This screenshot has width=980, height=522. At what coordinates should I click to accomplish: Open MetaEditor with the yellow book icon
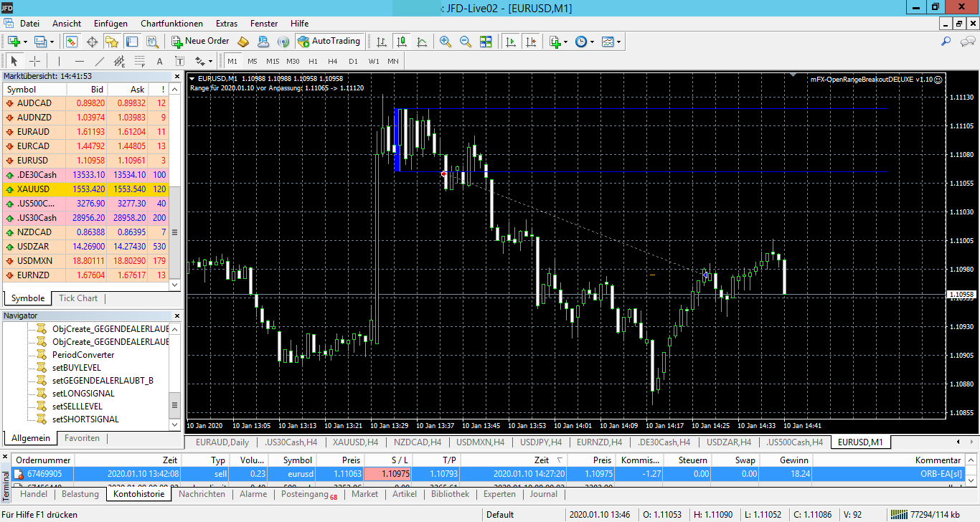(x=243, y=42)
